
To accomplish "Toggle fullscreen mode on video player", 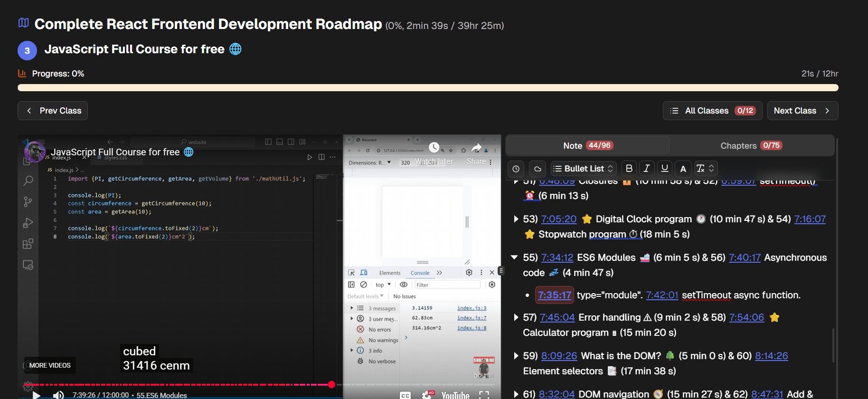I will point(484,395).
